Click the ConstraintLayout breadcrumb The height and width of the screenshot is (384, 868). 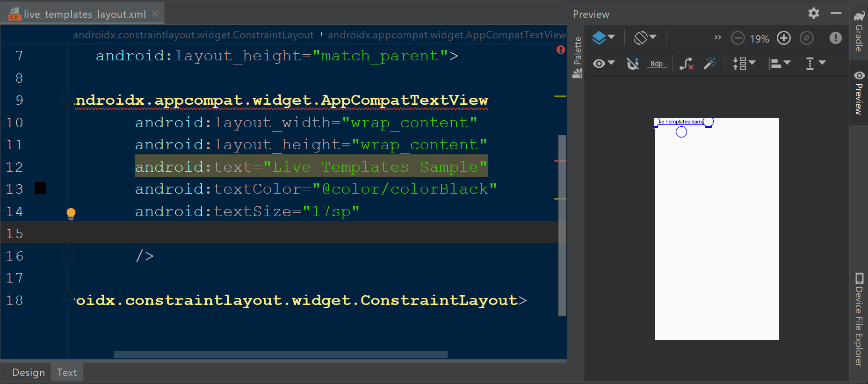coord(193,35)
